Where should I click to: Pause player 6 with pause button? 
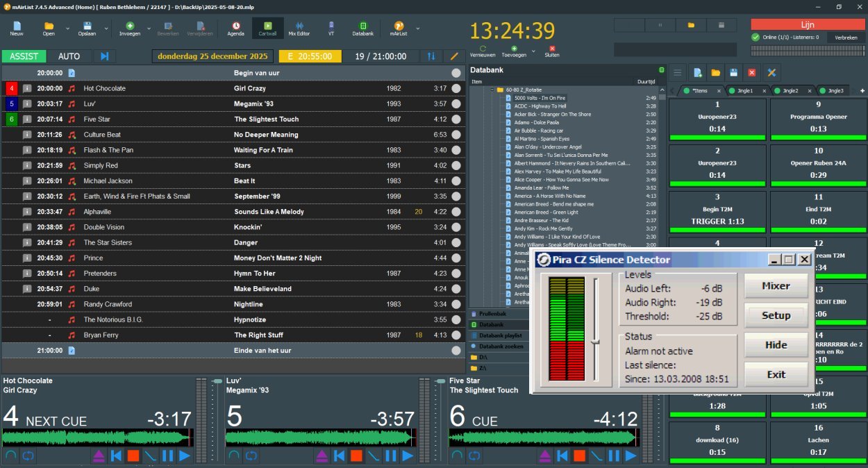coord(614,456)
